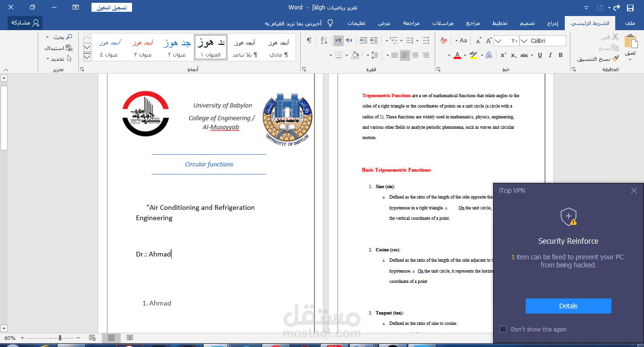Collapse the ribbon with the chevron
644x347 pixels.
[x=5, y=70]
